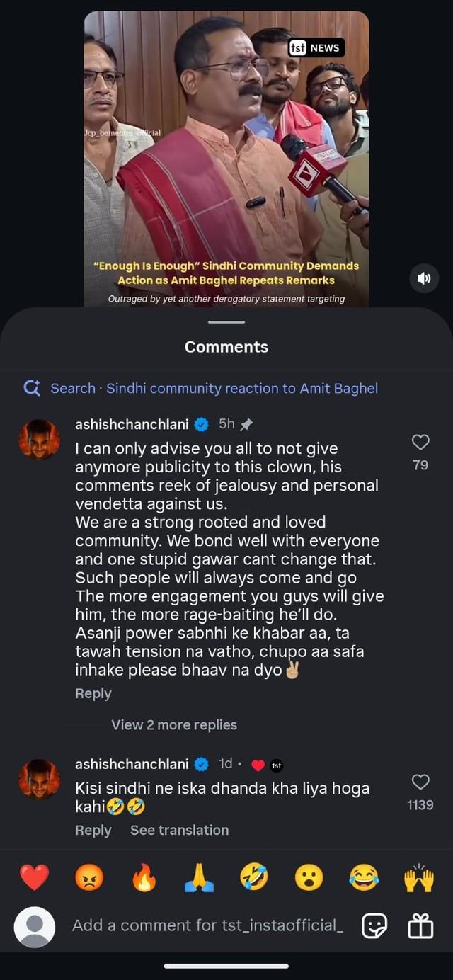Tap See translation under the second comment

[179, 830]
